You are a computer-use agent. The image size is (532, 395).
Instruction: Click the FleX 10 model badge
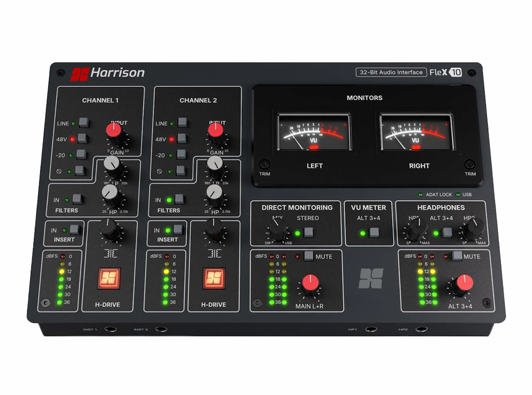click(445, 72)
